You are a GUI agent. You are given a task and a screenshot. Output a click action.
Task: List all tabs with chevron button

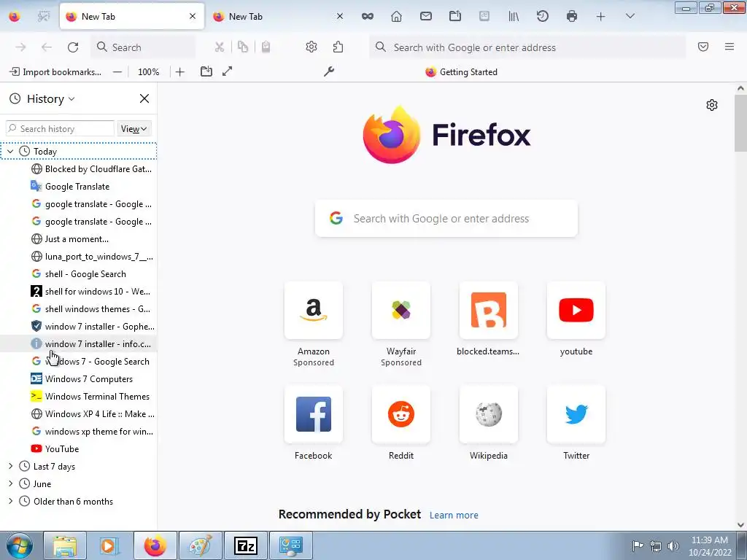click(x=630, y=16)
